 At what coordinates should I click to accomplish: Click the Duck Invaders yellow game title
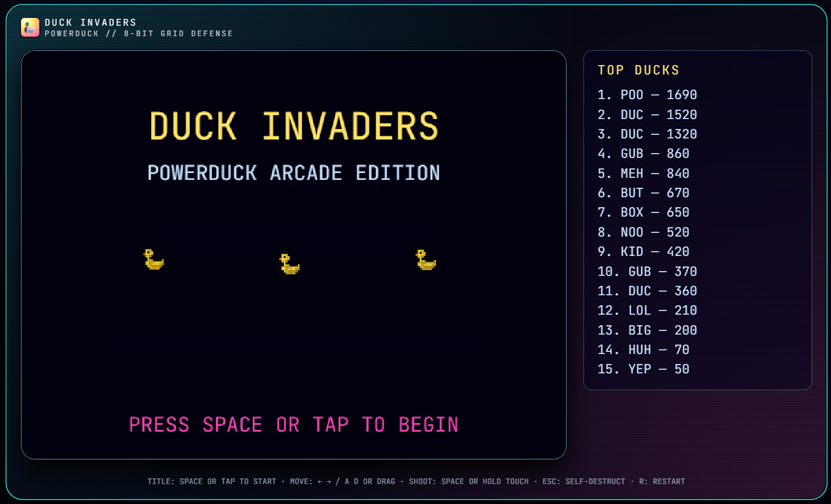[294, 126]
